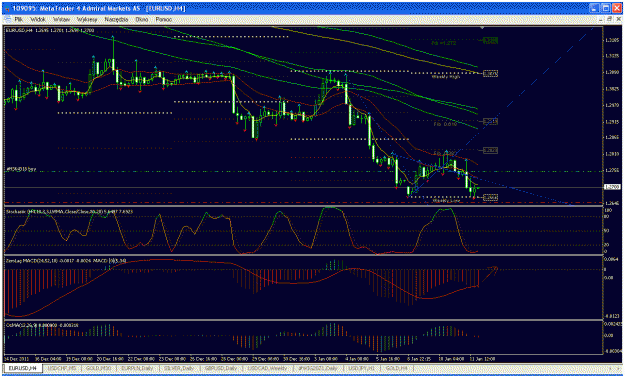Click the Fib =1.272 level label

point(444,43)
